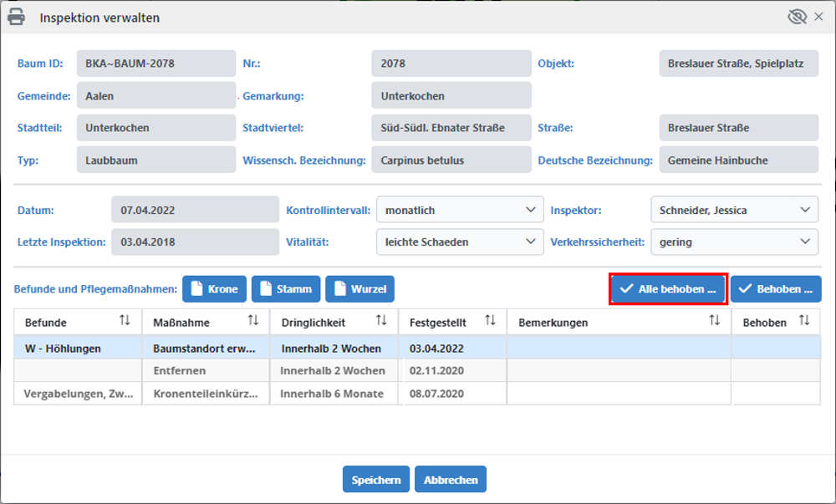Sort table by Befunde column
The width and height of the screenshot is (836, 504).
tap(125, 321)
